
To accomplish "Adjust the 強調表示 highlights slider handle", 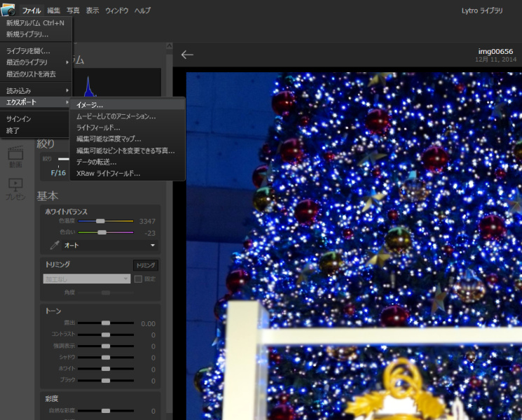I will tap(106, 346).
